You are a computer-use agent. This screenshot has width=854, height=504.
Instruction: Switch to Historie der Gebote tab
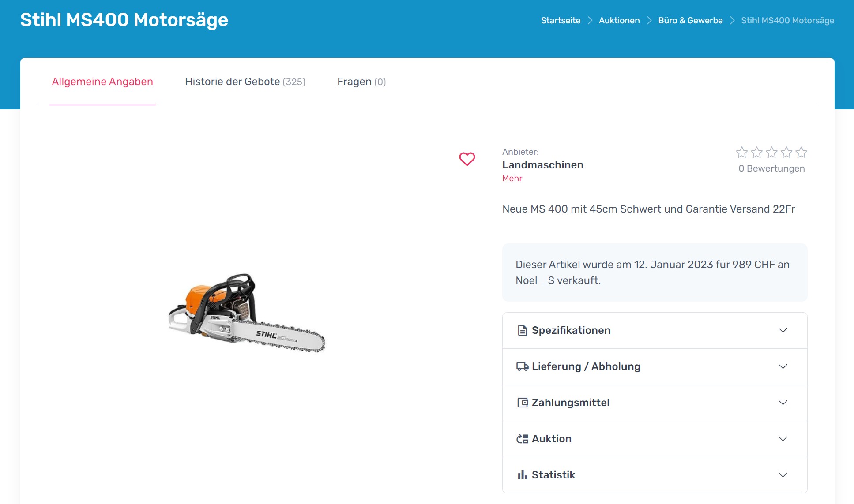pyautogui.click(x=245, y=82)
